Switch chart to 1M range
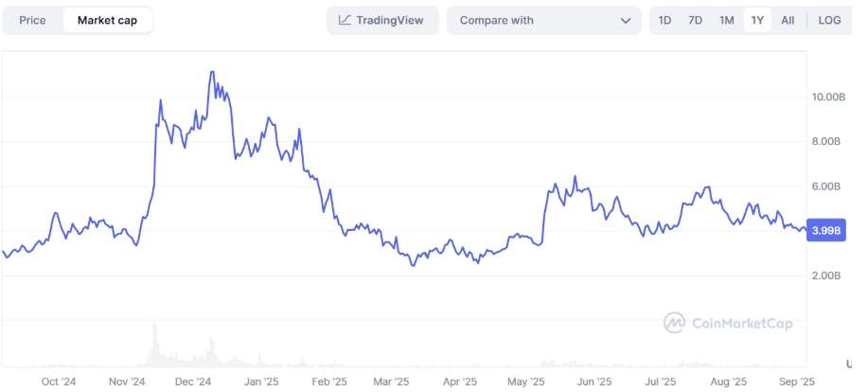This screenshot has height=392, width=868. [726, 20]
